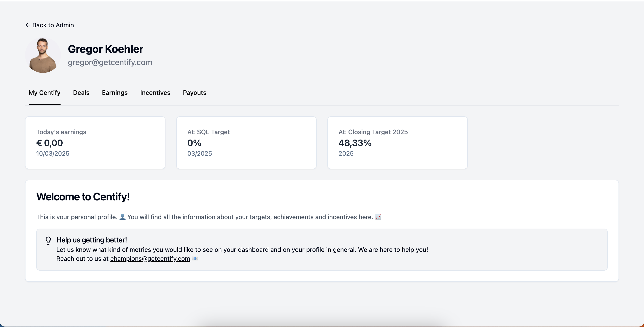Open the My Centify tab
This screenshot has width=644, height=327.
44,93
